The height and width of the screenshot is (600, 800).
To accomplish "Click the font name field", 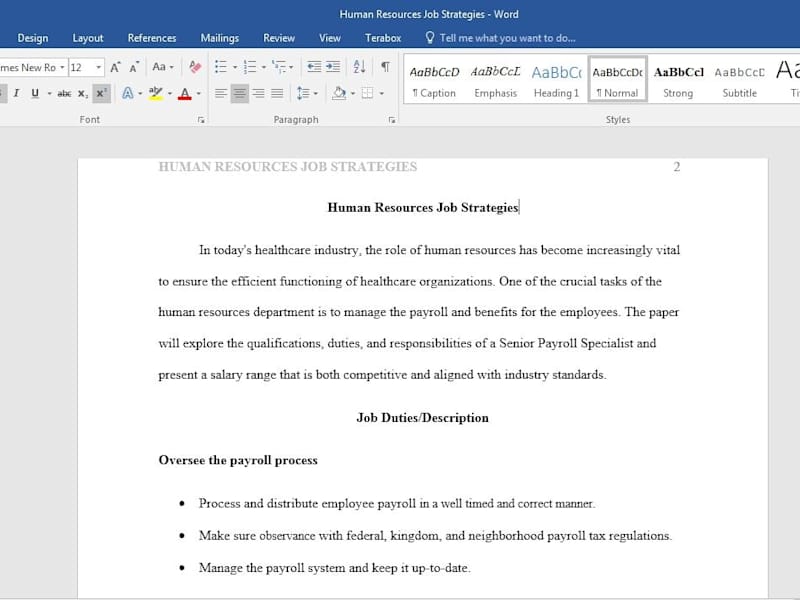I will (x=29, y=67).
